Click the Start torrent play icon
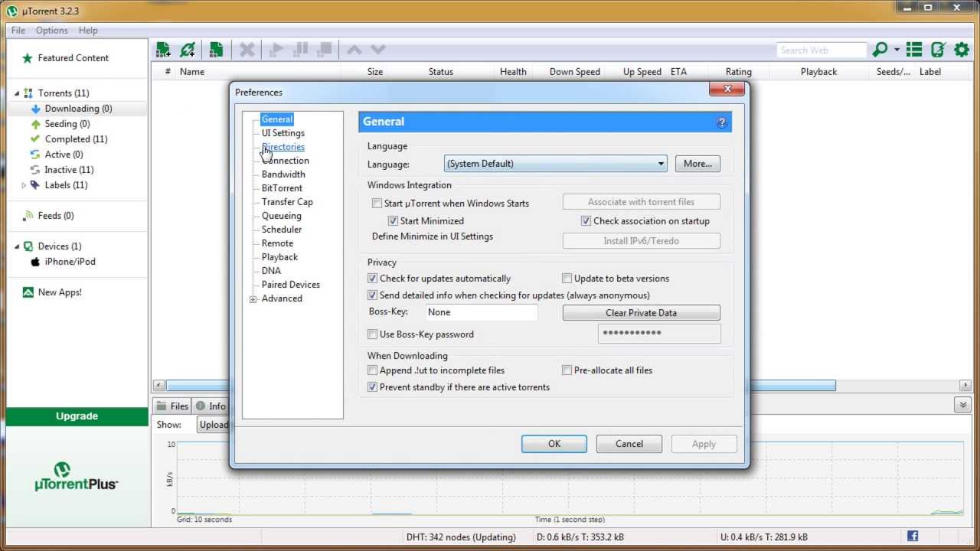This screenshot has width=980, height=551. click(276, 50)
